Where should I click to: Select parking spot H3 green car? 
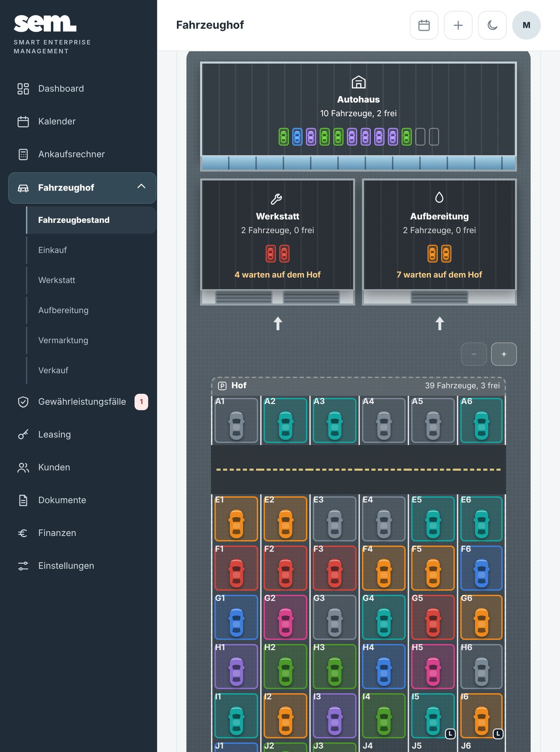click(x=335, y=667)
